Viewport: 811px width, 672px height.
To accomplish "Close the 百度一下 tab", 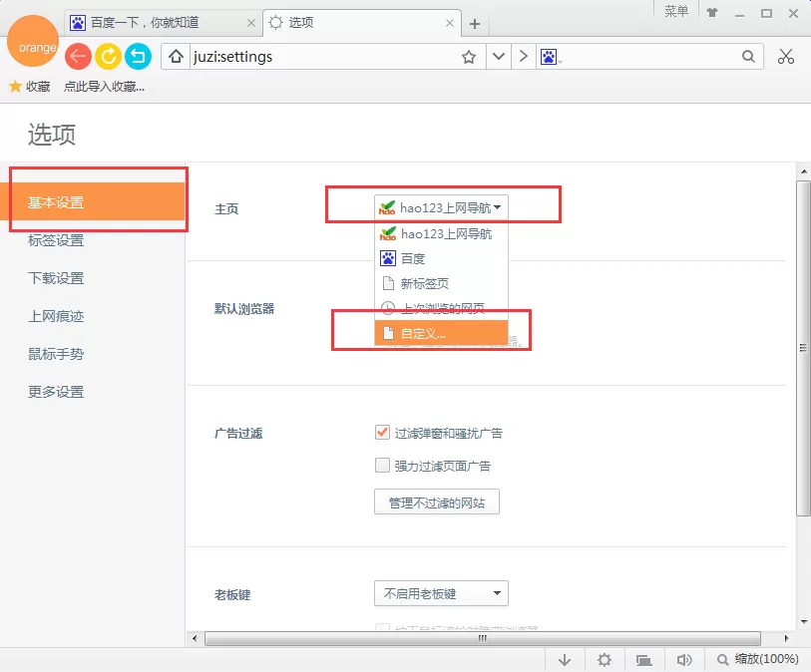I will point(251,23).
